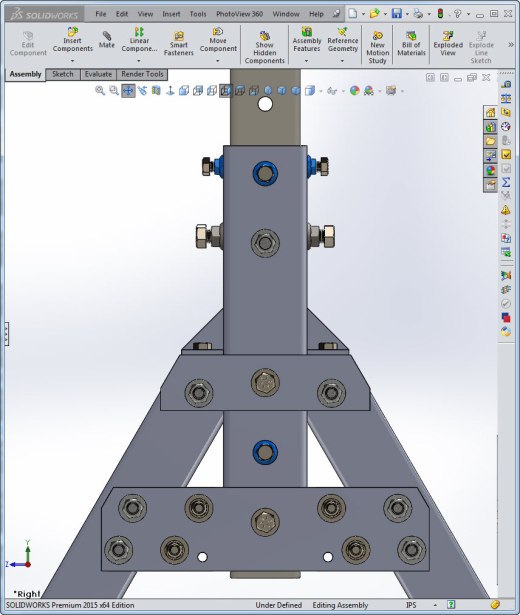Click the IPS units status button
Image resolution: width=520 pixels, height=615 pixels.
click(411, 605)
